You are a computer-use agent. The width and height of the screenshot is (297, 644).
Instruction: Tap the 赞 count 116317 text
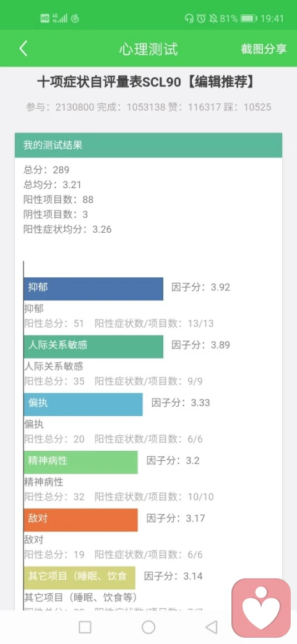pyautogui.click(x=204, y=107)
